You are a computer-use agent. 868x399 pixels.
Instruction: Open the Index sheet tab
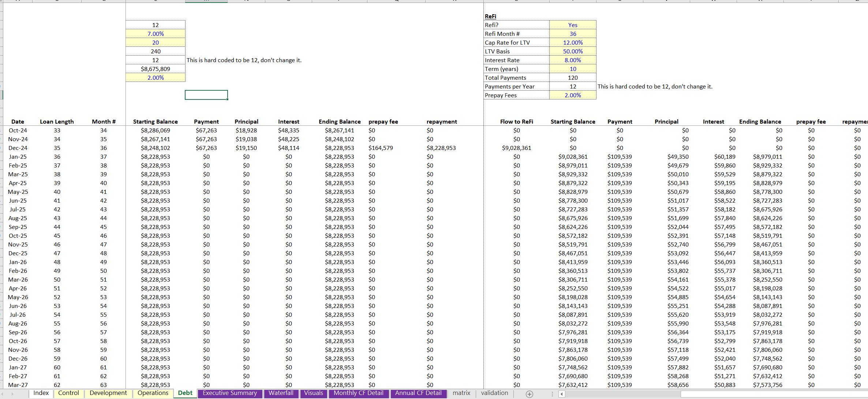(x=41, y=393)
